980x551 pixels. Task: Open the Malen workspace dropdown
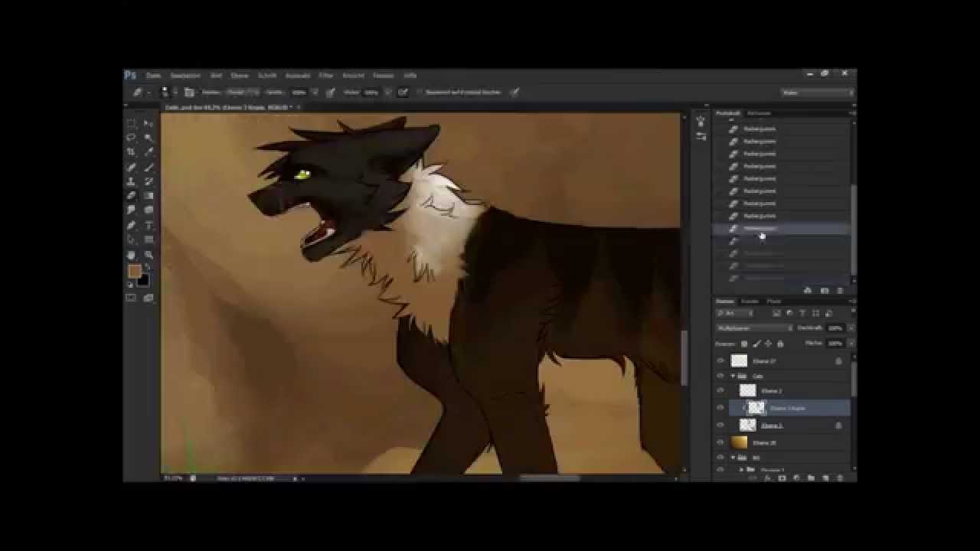(x=818, y=93)
